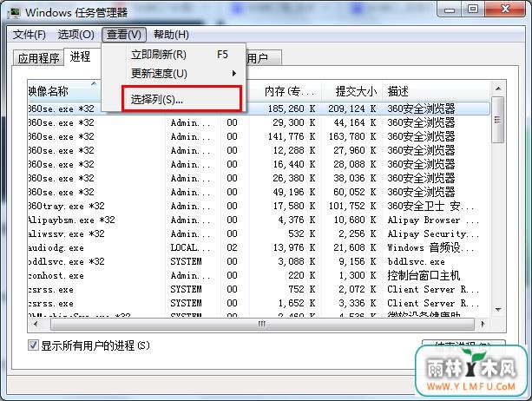532x401 pixels.
Task: Click the 4,376 K memory cell
Action: (297, 220)
